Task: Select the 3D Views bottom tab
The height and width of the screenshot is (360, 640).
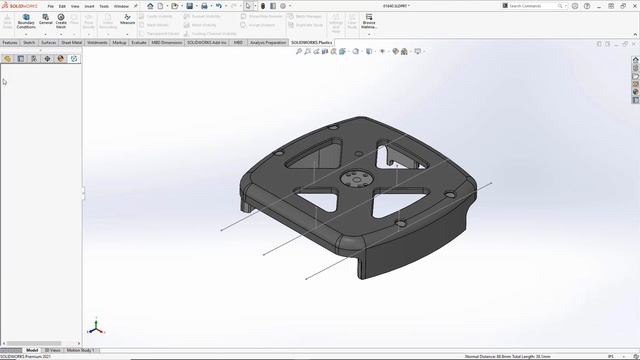Action: point(53,350)
